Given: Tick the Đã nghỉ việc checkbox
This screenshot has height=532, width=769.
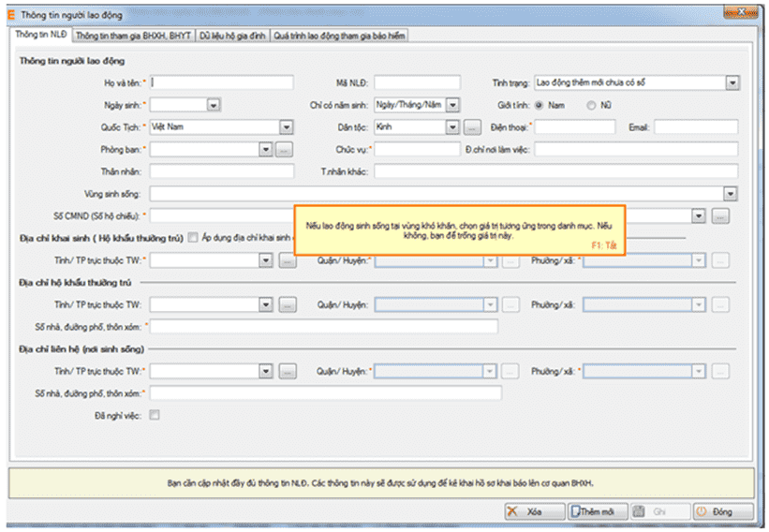Looking at the screenshot, I should pos(155,415).
